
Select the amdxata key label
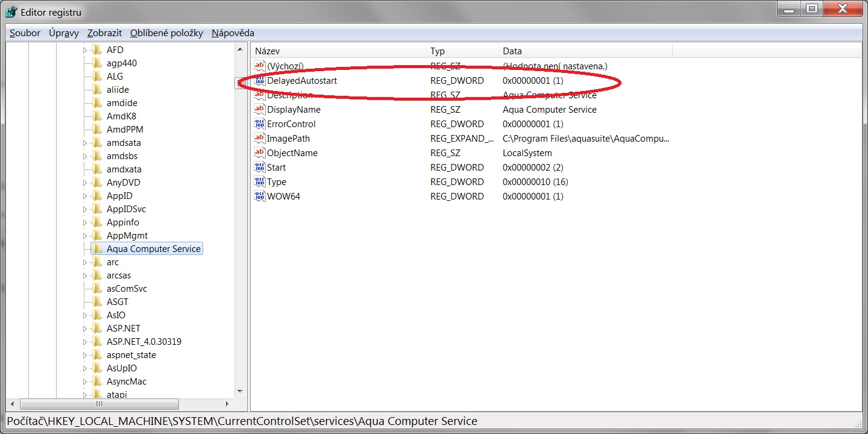point(124,169)
